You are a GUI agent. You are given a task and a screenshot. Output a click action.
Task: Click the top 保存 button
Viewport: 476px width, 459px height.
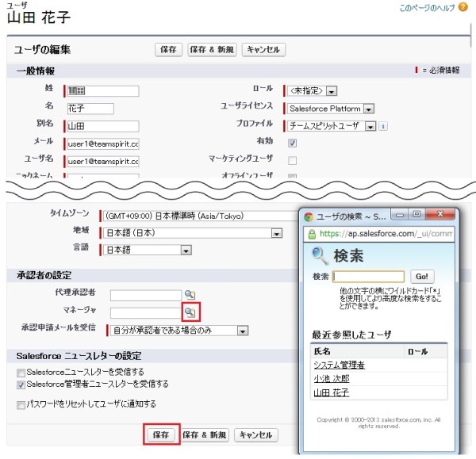click(x=168, y=49)
